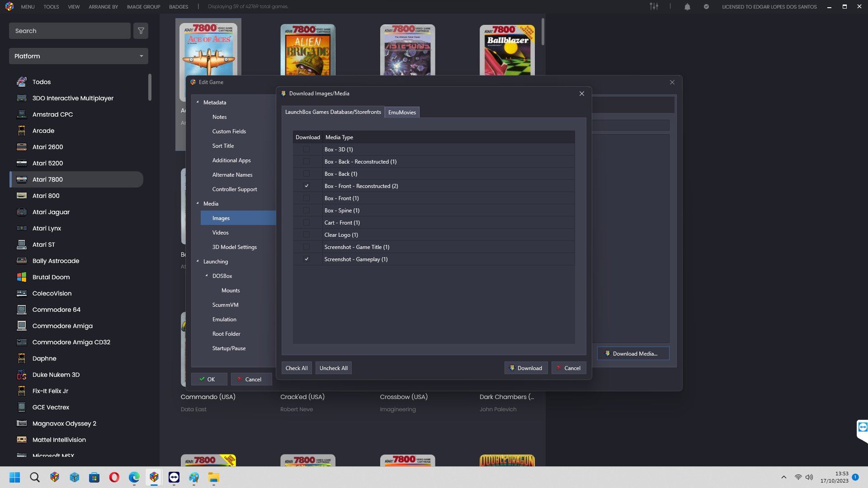868x488 pixels.
Task: Open the Platform dropdown
Action: tap(79, 56)
